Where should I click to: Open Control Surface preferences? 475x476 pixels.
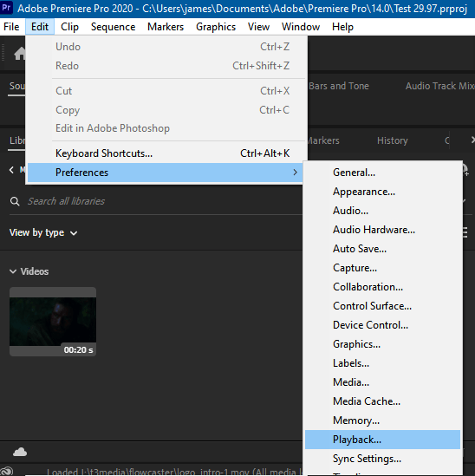(382, 306)
